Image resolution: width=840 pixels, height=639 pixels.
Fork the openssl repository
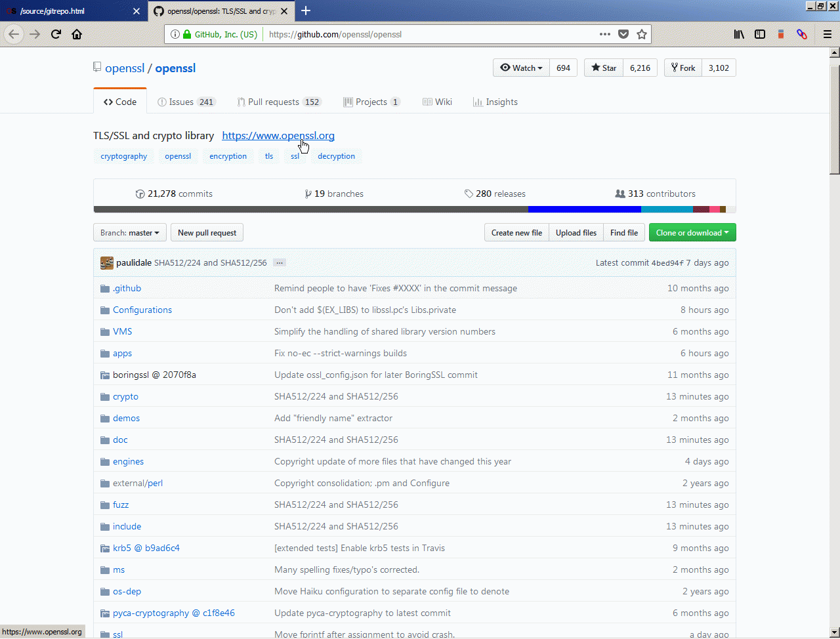point(683,68)
